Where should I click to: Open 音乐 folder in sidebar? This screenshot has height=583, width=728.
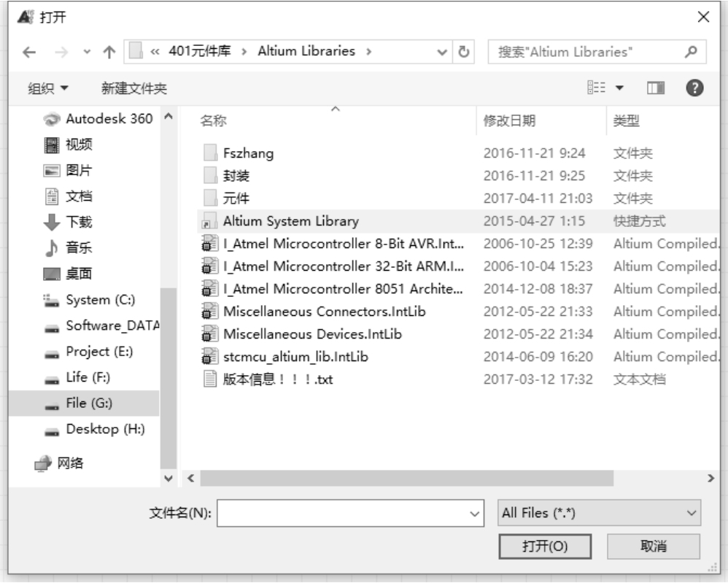coord(68,248)
